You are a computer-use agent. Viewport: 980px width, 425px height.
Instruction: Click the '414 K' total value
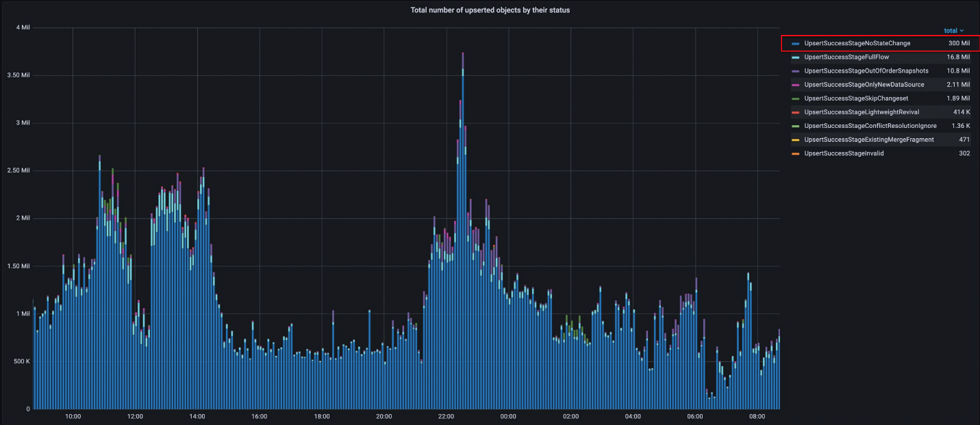click(962, 112)
